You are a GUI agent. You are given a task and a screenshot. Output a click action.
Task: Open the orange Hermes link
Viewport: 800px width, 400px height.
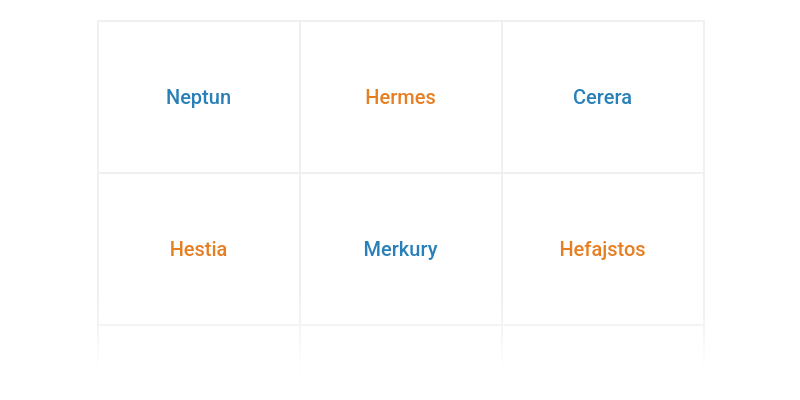(400, 97)
